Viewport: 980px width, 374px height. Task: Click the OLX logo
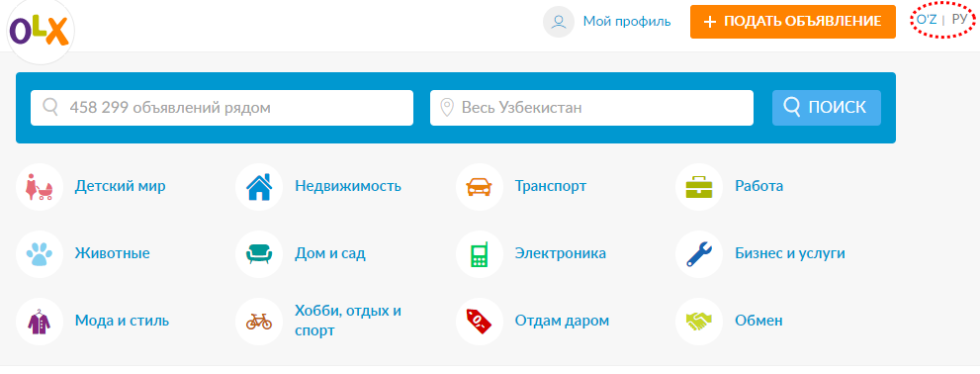(39, 31)
